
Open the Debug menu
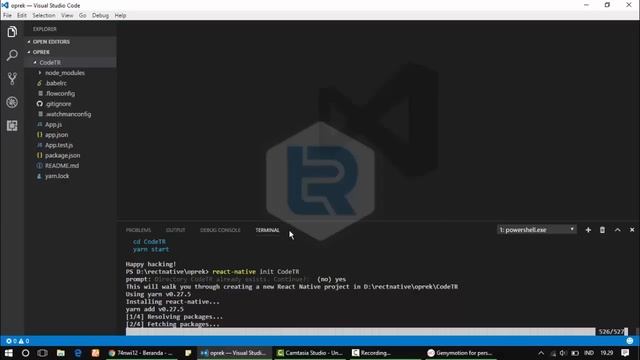pyautogui.click(x=100, y=15)
